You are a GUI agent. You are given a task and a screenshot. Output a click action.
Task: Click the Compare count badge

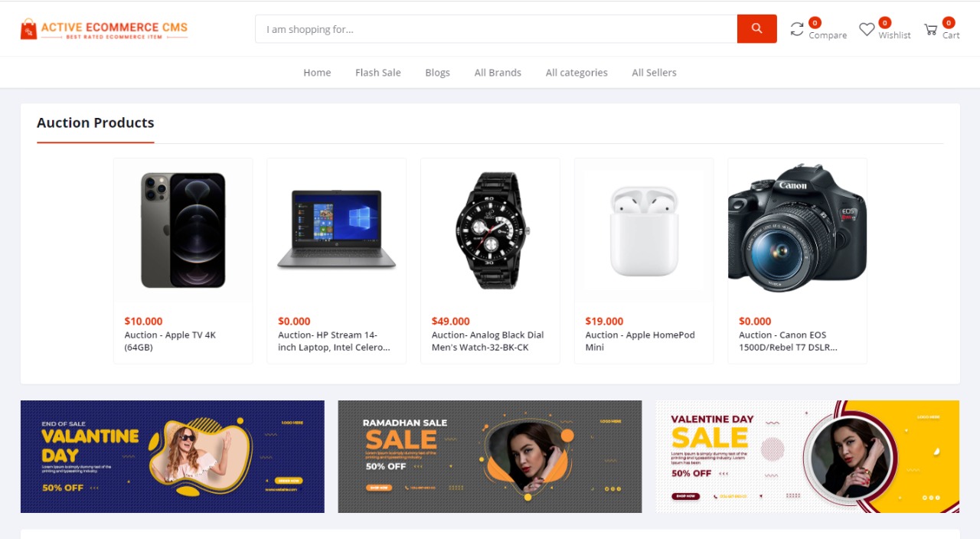pos(815,23)
